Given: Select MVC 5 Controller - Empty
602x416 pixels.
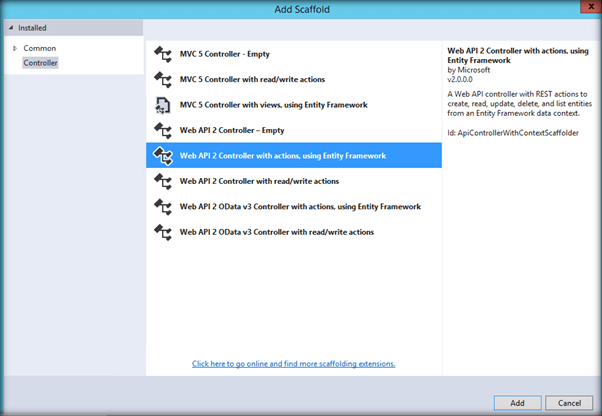Looking at the screenshot, I should coord(294,54).
